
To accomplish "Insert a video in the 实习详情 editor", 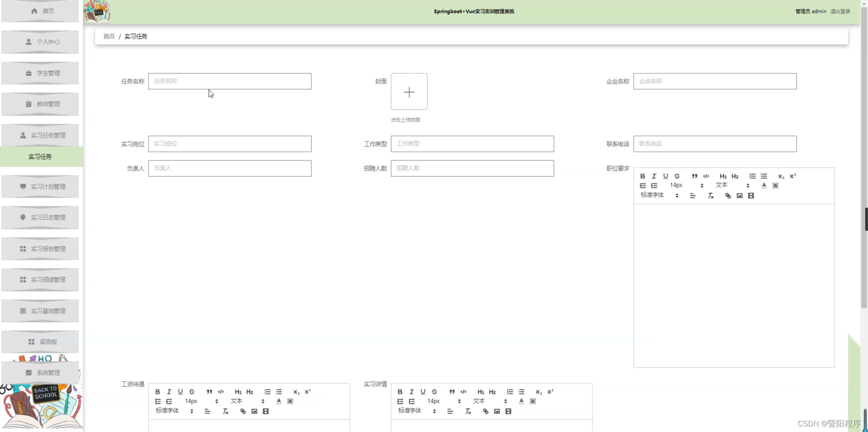I will click(x=508, y=411).
